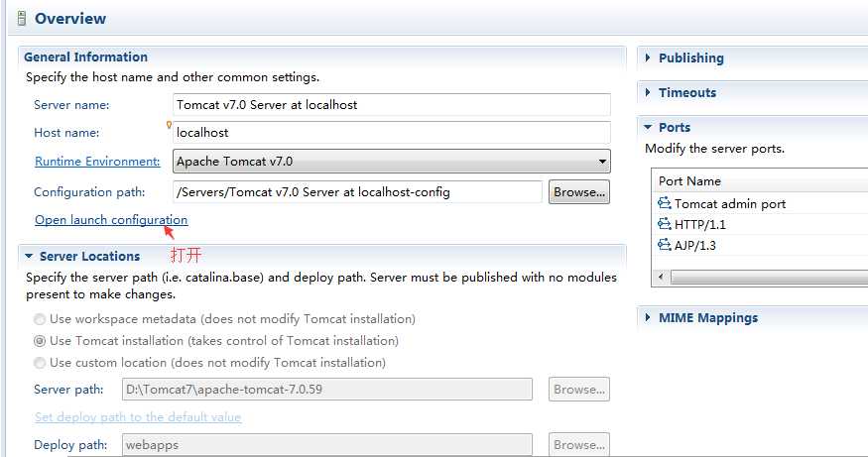Open the Runtime Environment link

[x=97, y=161]
